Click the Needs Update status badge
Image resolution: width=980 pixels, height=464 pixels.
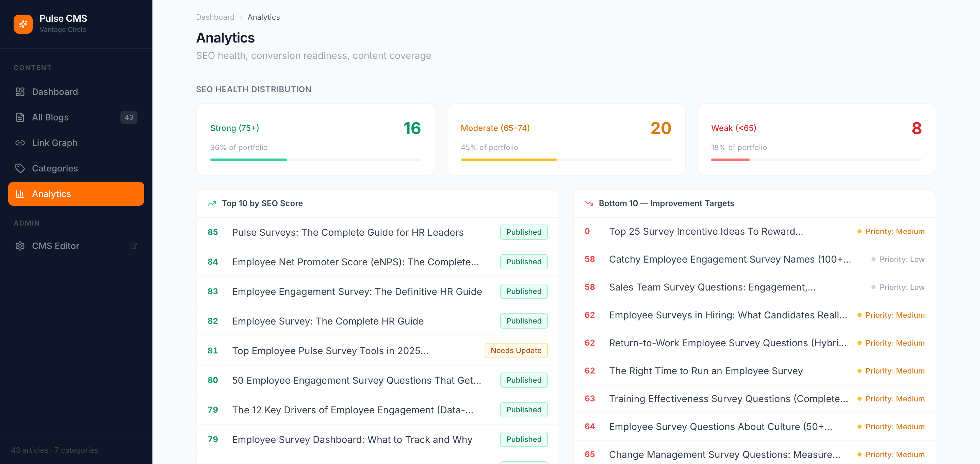click(x=516, y=350)
